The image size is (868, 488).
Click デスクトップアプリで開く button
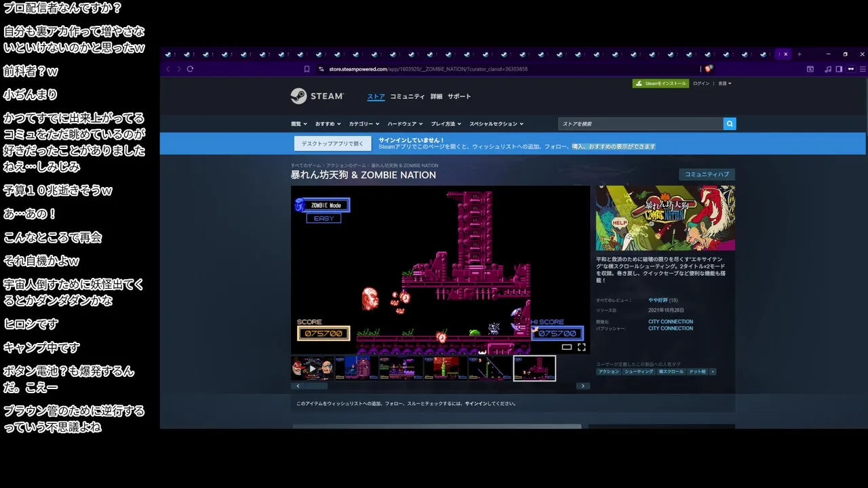tap(332, 144)
